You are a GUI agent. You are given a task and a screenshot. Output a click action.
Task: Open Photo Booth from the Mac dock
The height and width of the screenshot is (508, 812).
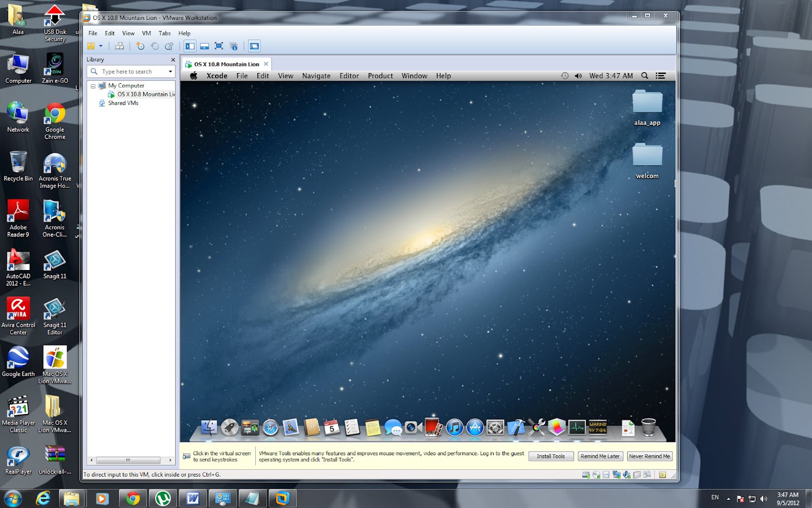pos(433,427)
